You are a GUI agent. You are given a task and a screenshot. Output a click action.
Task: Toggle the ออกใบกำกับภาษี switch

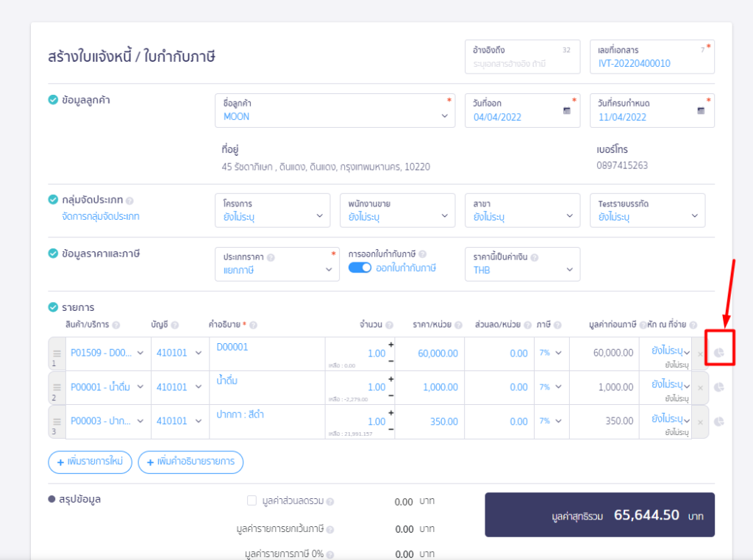[x=360, y=269]
